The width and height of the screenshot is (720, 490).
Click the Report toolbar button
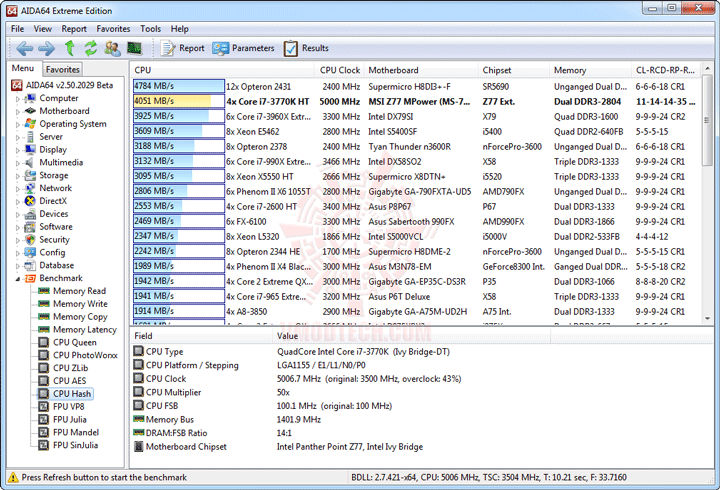[182, 48]
